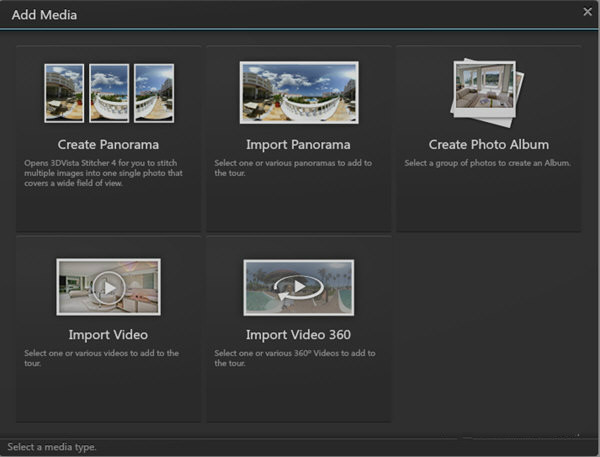Select the Import Video 360 title
Viewport: 600px width, 457px height.
pyautogui.click(x=298, y=335)
